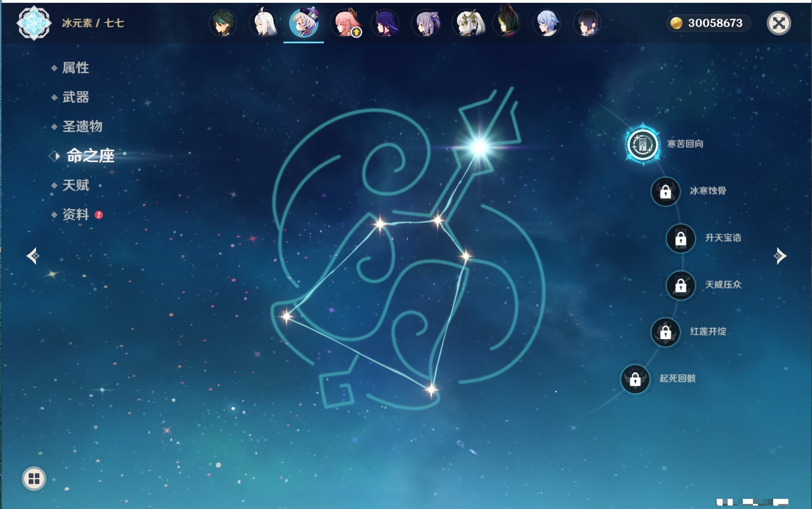Switch to next character with right arrow
The width and height of the screenshot is (812, 509).
point(780,256)
